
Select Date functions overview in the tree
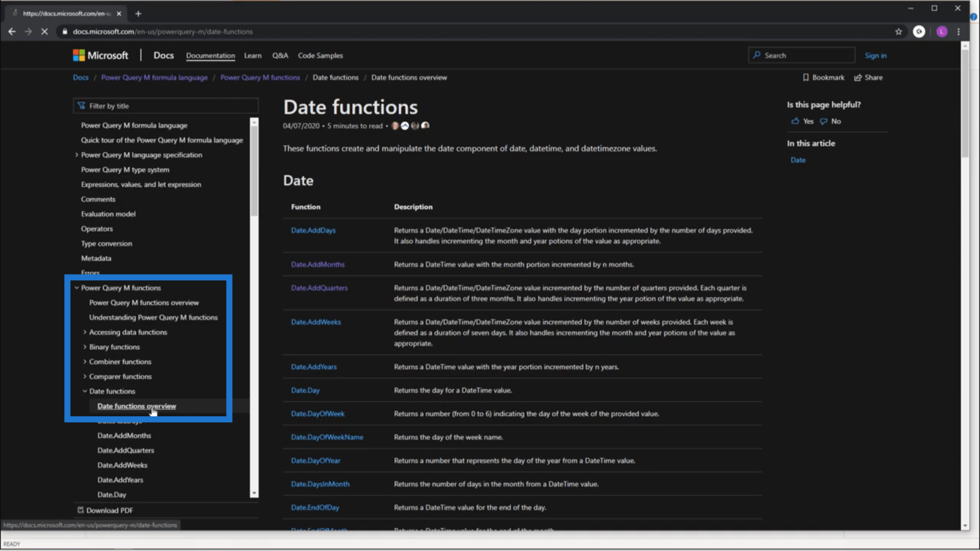click(136, 406)
